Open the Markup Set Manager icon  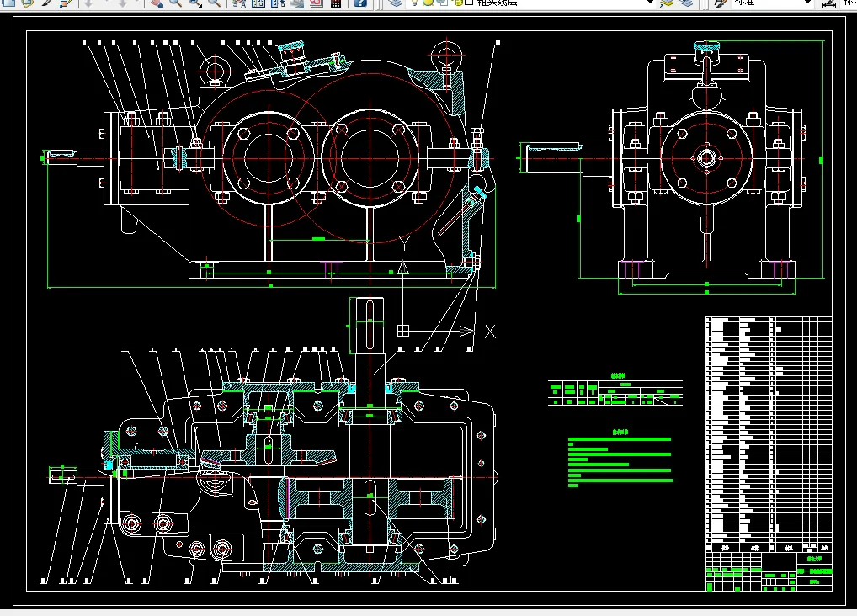pyautogui.click(x=317, y=3)
